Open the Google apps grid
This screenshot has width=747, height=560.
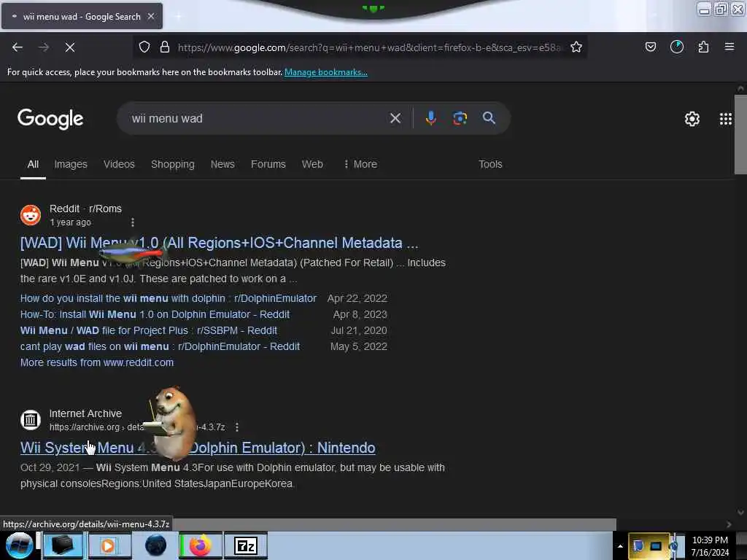[x=726, y=119]
